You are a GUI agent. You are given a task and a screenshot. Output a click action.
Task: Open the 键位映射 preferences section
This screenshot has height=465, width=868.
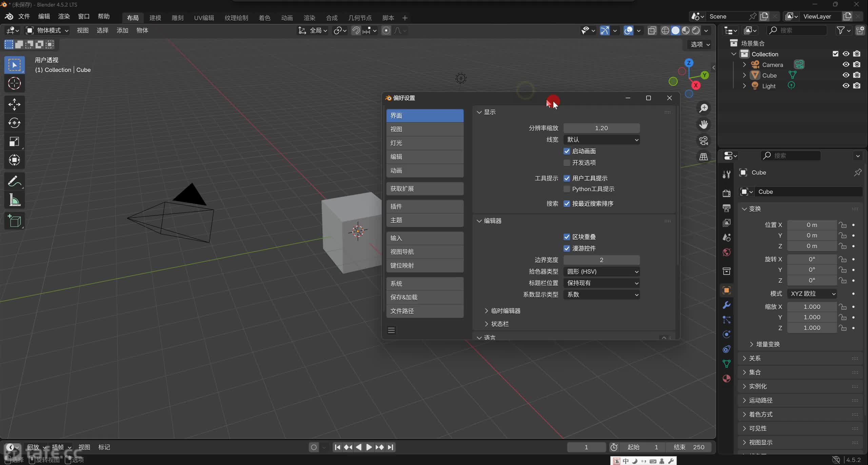(425, 265)
